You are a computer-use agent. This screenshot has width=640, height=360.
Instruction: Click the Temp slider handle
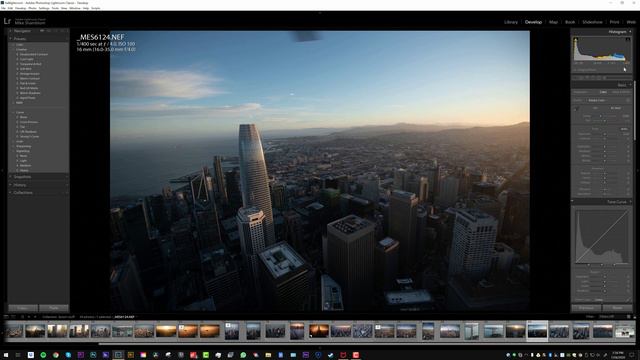[x=600, y=116]
